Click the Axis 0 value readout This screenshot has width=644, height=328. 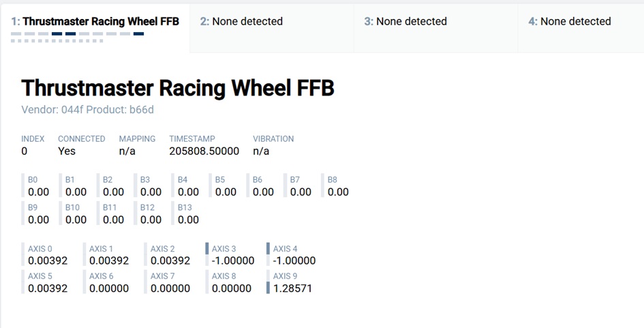[x=48, y=260]
